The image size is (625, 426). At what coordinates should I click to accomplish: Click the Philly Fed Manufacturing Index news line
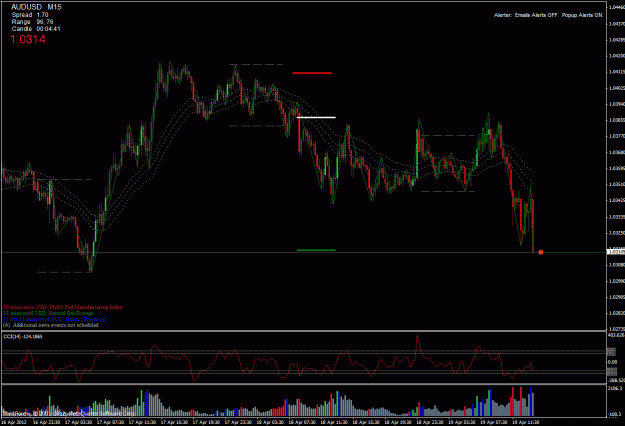pyautogui.click(x=63, y=307)
